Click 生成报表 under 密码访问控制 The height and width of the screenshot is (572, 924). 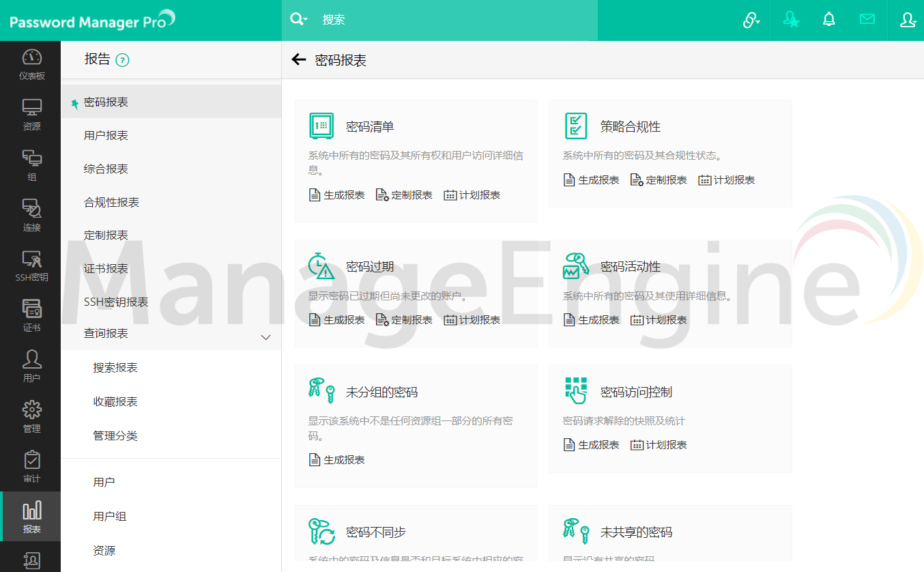591,444
